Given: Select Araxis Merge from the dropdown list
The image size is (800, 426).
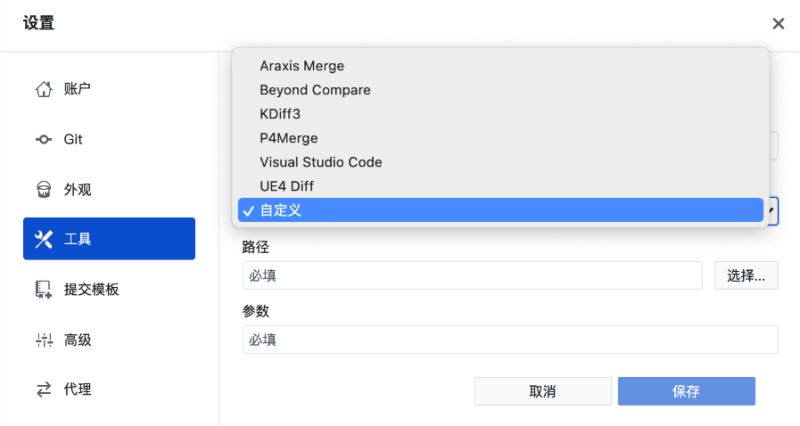Looking at the screenshot, I should click(x=301, y=66).
